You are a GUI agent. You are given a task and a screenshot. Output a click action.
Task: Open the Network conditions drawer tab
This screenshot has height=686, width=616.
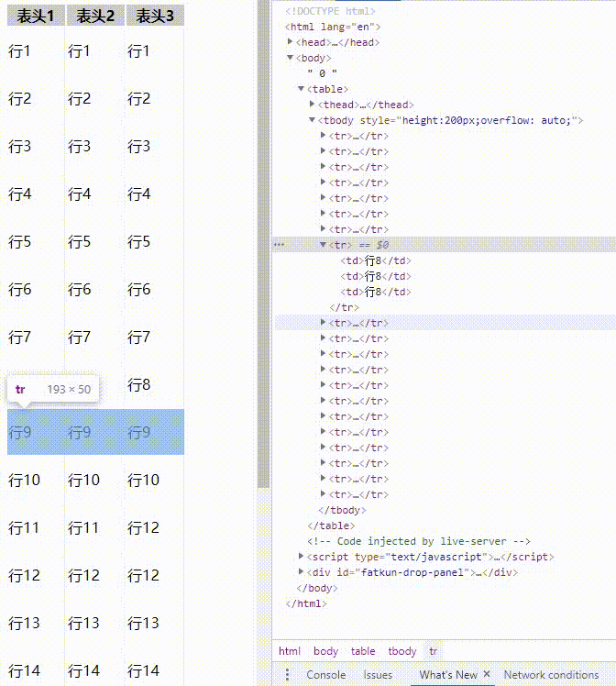pyautogui.click(x=551, y=675)
